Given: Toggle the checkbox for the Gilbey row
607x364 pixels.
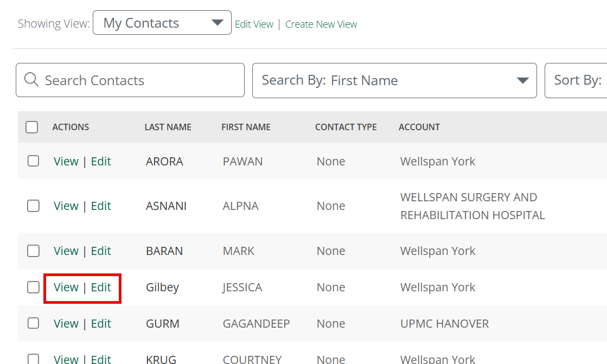Looking at the screenshot, I should [x=33, y=287].
